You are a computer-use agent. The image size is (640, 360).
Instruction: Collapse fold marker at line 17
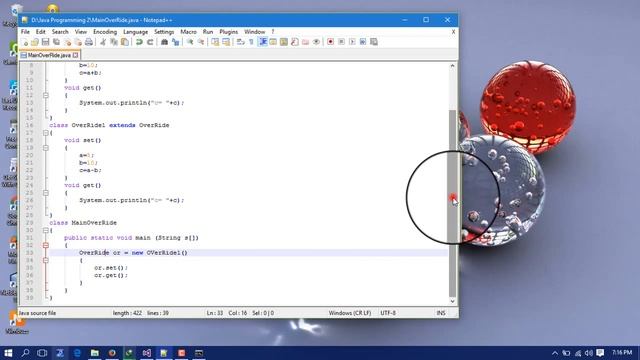click(46, 133)
